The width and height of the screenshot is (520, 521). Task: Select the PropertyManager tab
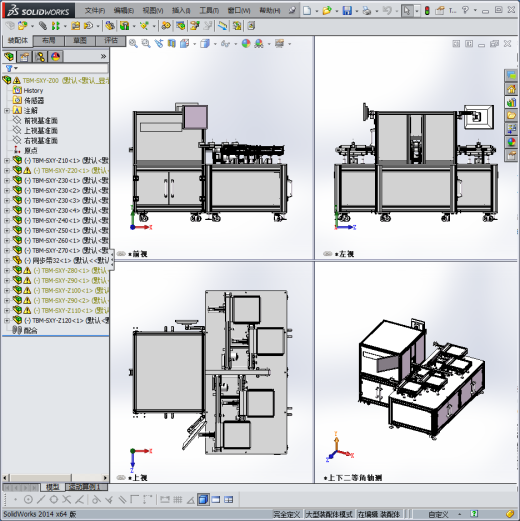point(24,57)
